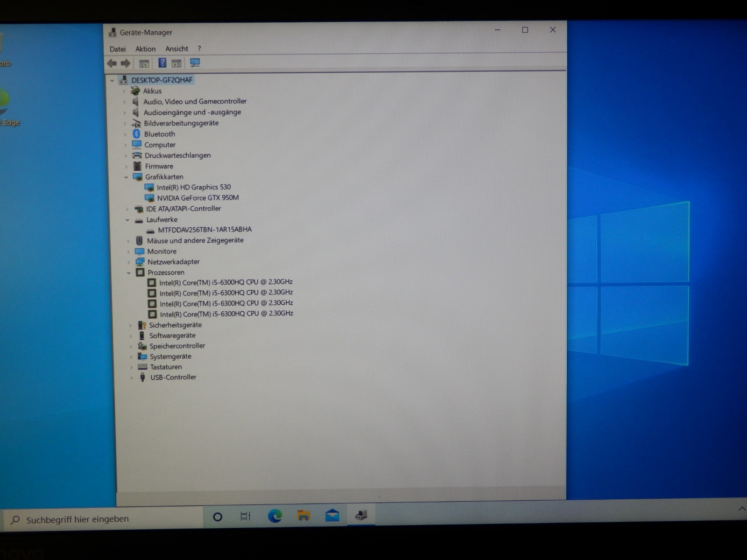
Task: Select the first i5-6300HQ CPU entry
Action: (226, 282)
